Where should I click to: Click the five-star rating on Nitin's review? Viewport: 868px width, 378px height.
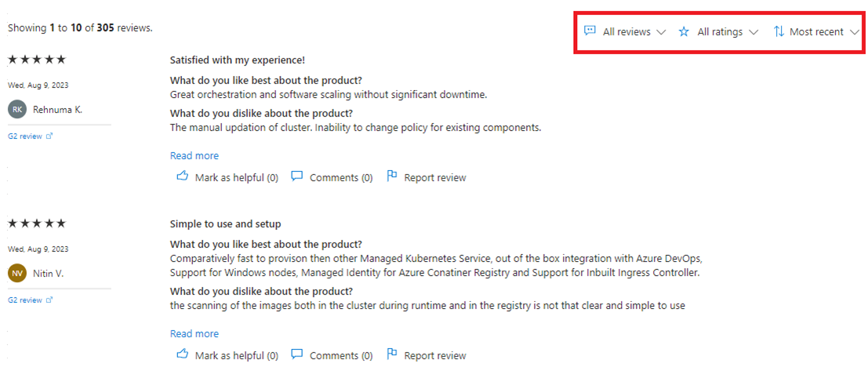37,224
